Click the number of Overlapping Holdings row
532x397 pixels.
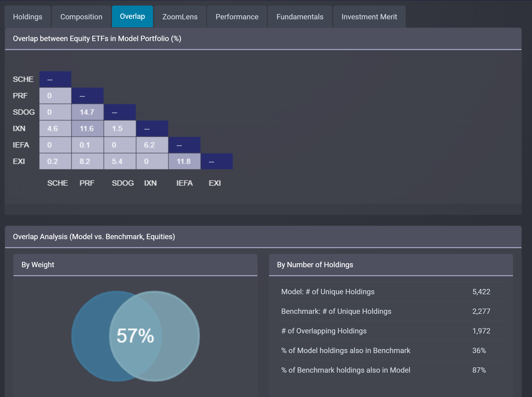pos(391,331)
